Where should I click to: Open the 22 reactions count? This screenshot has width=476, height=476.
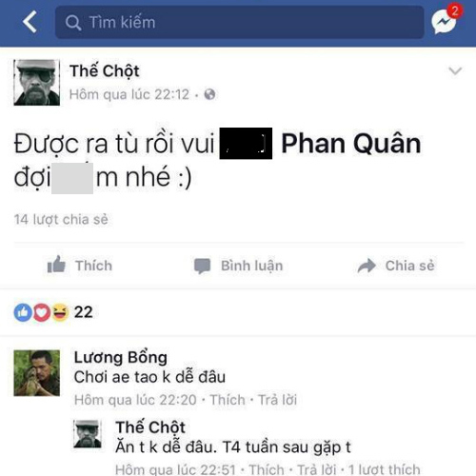[x=83, y=312]
